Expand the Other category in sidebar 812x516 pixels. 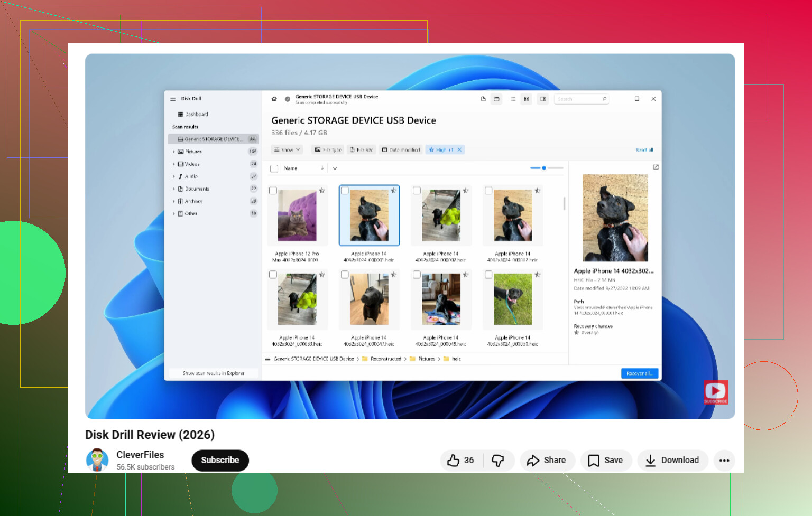coord(173,214)
